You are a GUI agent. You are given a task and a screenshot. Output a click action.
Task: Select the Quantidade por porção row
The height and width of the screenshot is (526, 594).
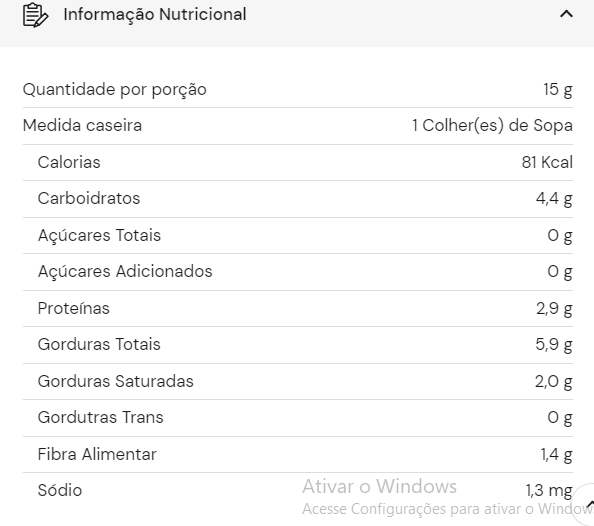(x=298, y=90)
